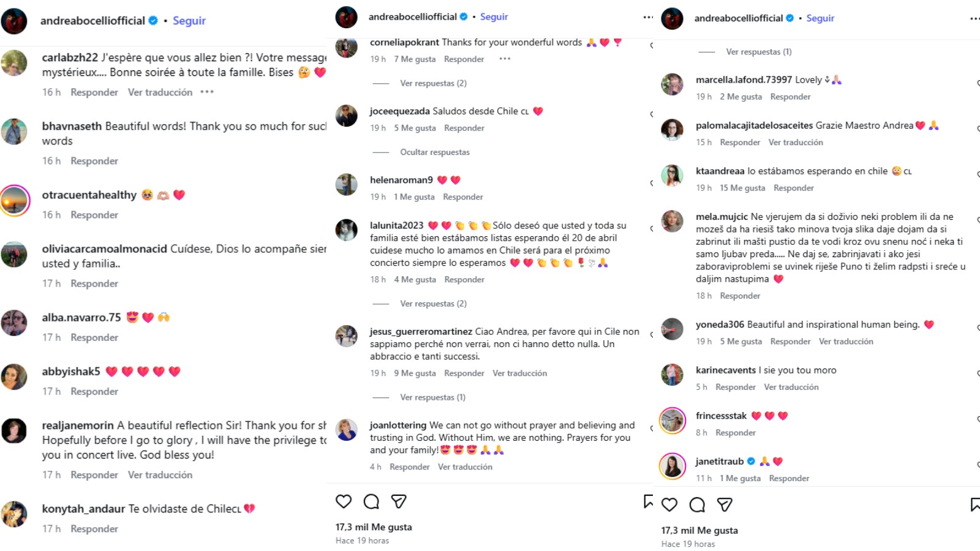
Task: Expand Ver respuestas (2) under corneliapokrant's comment
Action: click(433, 83)
